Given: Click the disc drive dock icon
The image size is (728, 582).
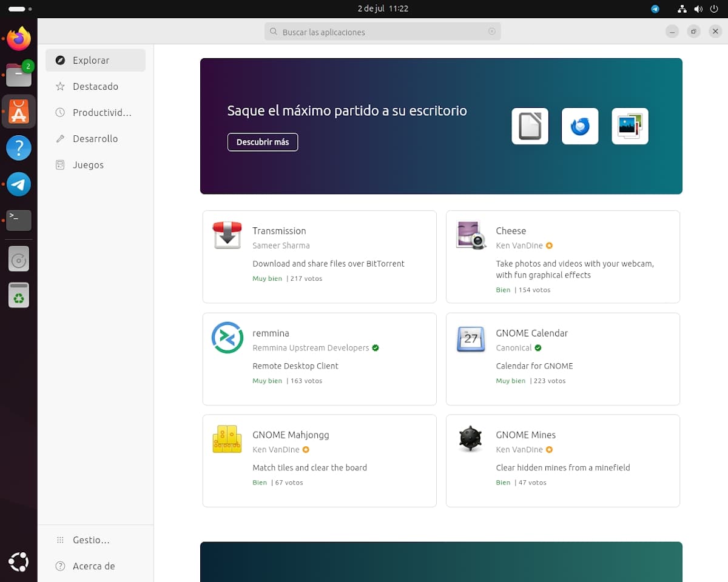Looking at the screenshot, I should coord(19,259).
